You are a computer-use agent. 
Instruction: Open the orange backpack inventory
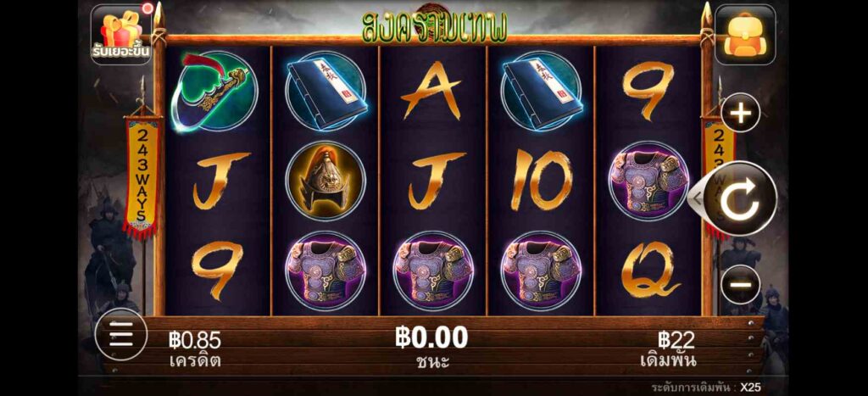click(x=745, y=34)
